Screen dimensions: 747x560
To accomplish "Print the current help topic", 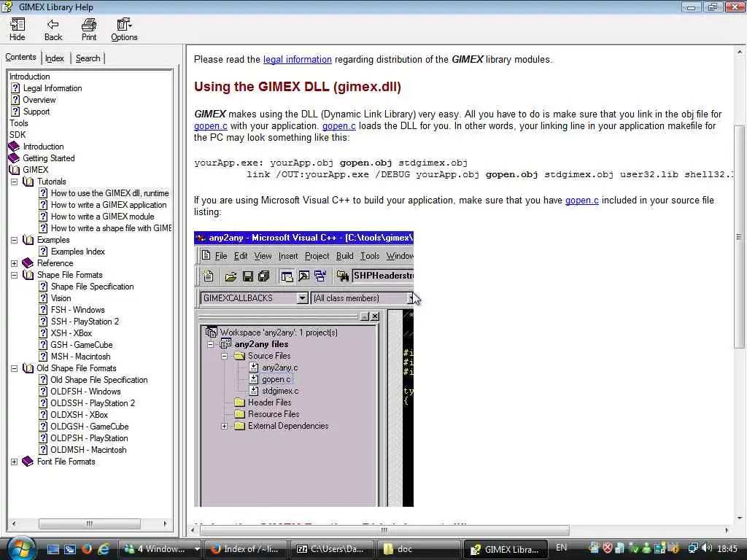I will pos(88,29).
